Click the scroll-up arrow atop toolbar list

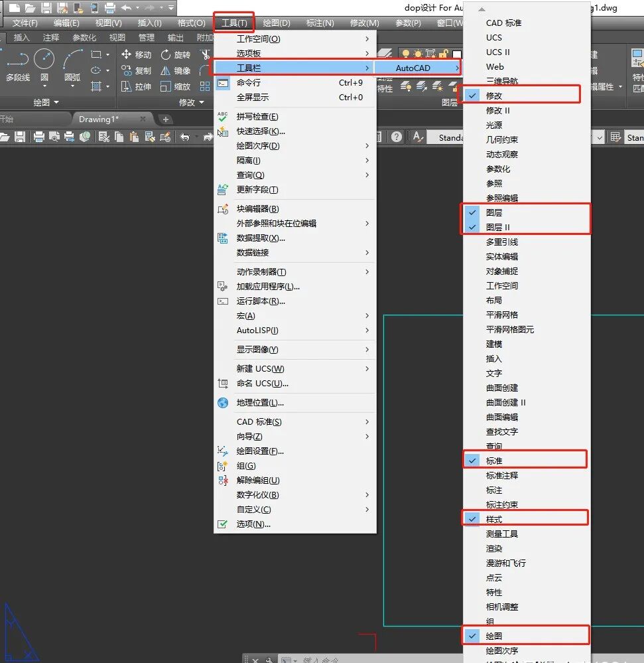pos(482,9)
